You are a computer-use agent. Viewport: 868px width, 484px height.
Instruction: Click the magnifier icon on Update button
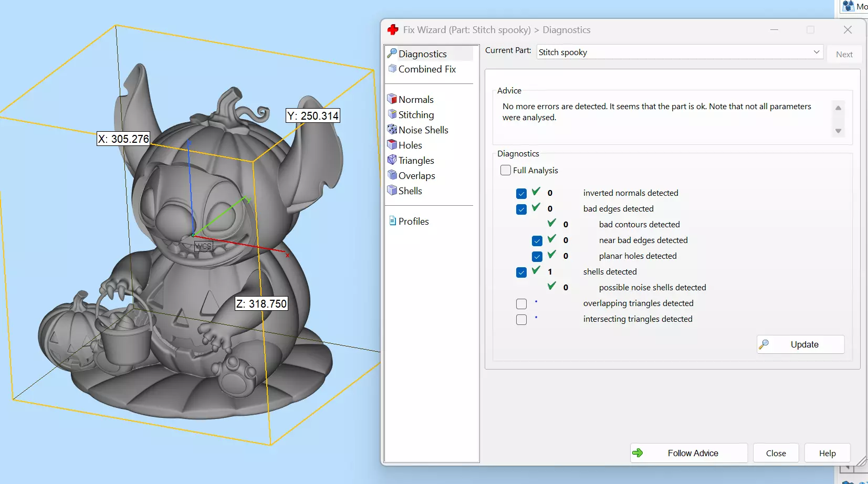pos(764,344)
